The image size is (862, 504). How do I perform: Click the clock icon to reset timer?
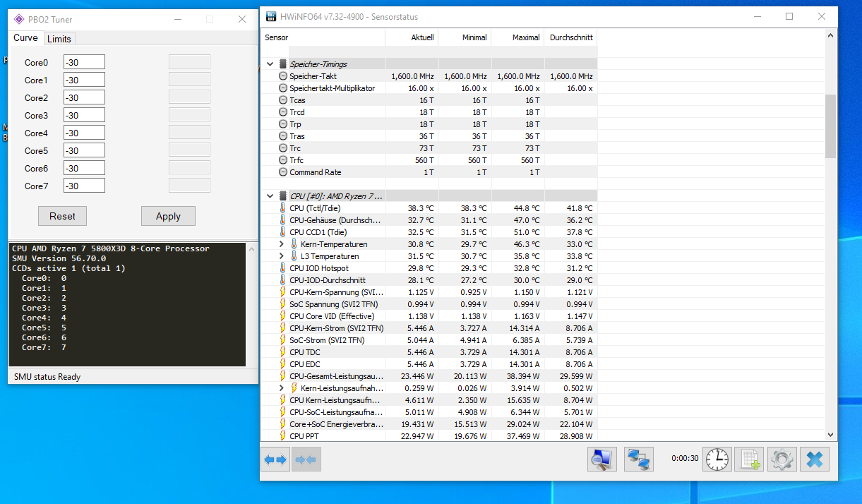pos(717,460)
